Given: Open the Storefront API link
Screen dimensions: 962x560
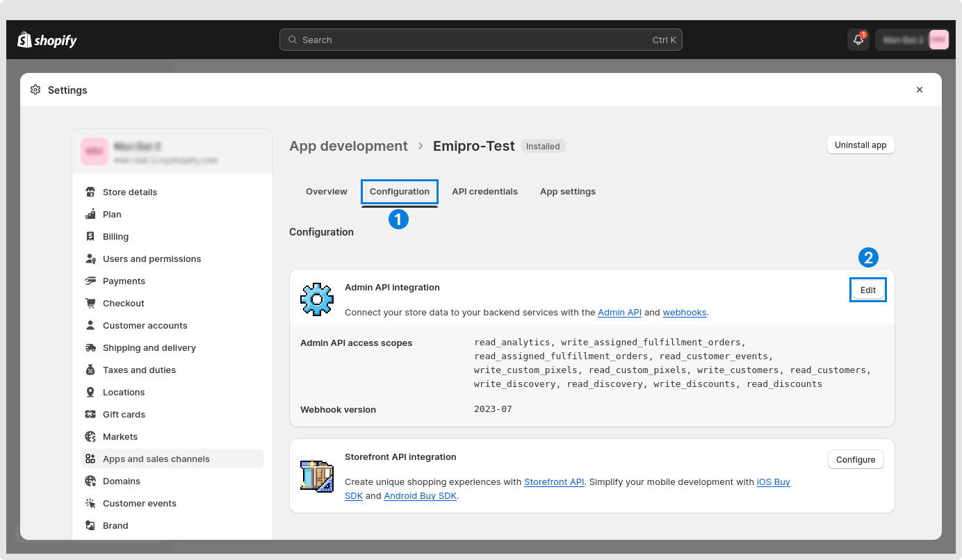Looking at the screenshot, I should 554,482.
